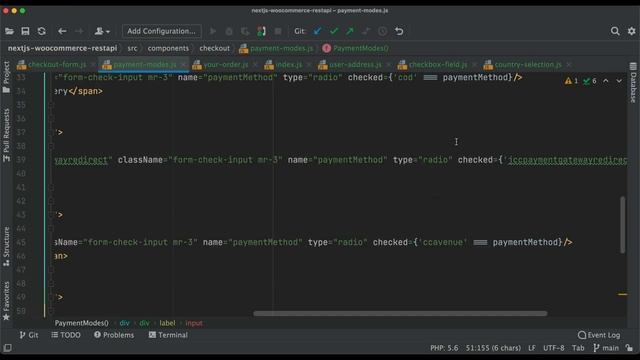Select the PHP: 5.6 language level
This screenshot has height=360, width=640.
tap(444, 348)
